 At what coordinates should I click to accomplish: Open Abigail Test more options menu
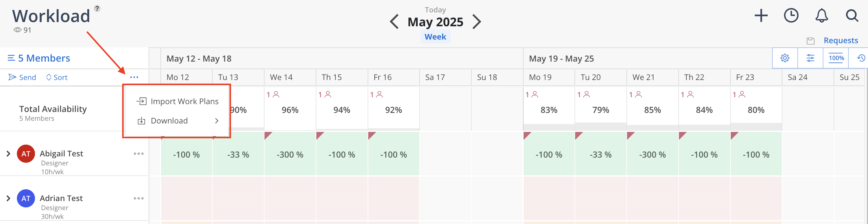[138, 154]
